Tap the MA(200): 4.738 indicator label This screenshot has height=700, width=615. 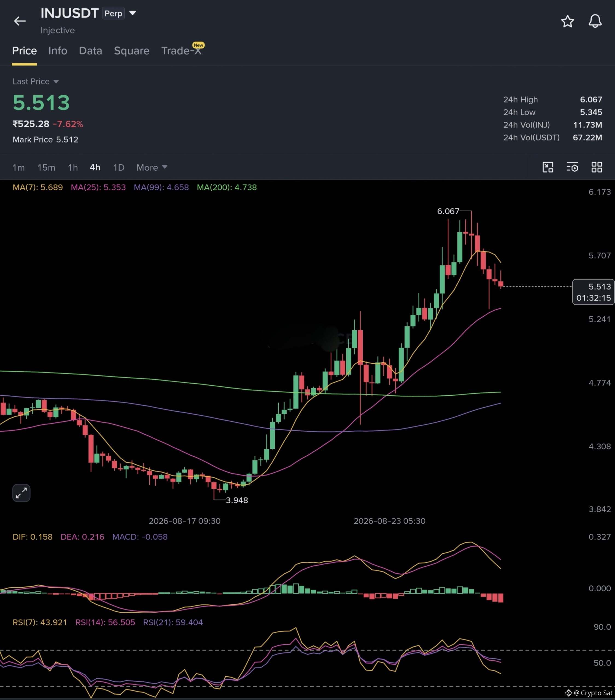coord(227,187)
